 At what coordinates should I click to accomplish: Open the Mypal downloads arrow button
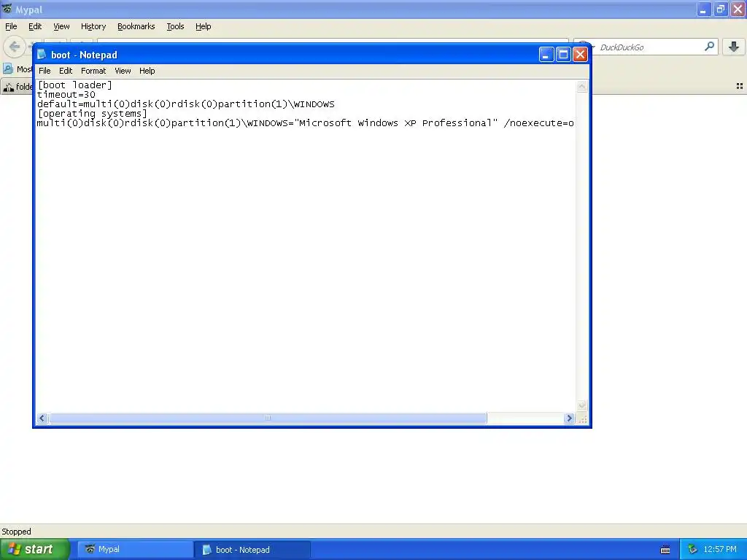pos(734,47)
